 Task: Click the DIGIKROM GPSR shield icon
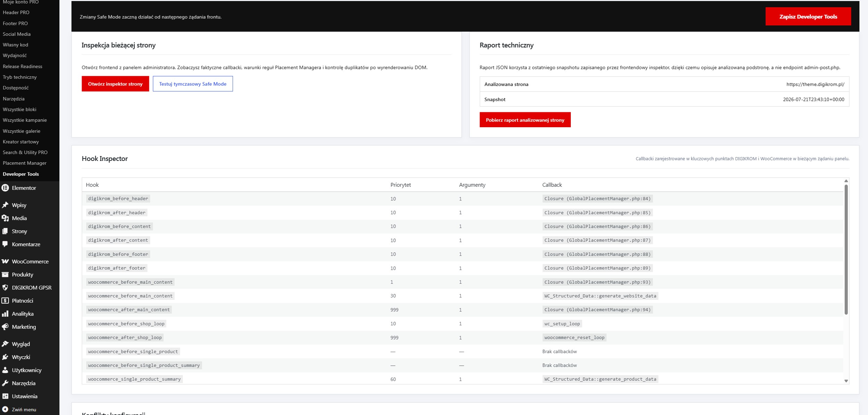[x=5, y=288]
